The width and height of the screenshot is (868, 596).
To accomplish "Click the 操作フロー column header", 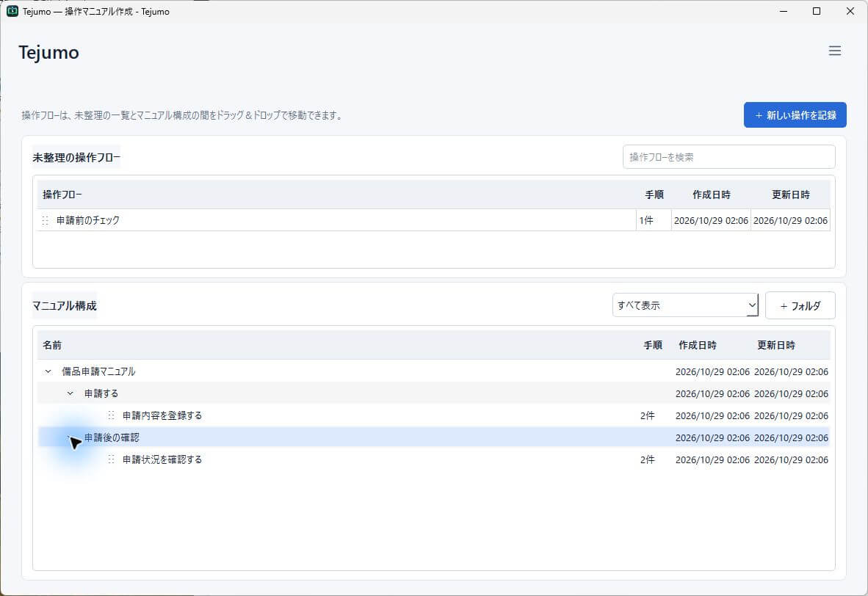I will coord(62,195).
